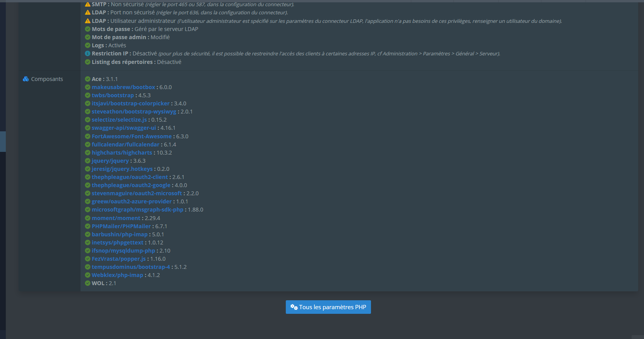644x339 pixels.
Task: Click warning icon beside LDAP Utilisateur administrateur
Action: tap(88, 21)
